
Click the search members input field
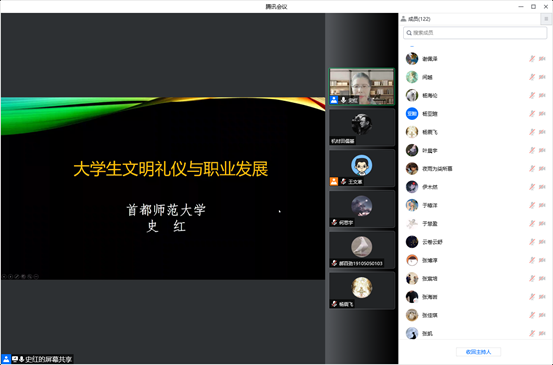click(x=475, y=33)
